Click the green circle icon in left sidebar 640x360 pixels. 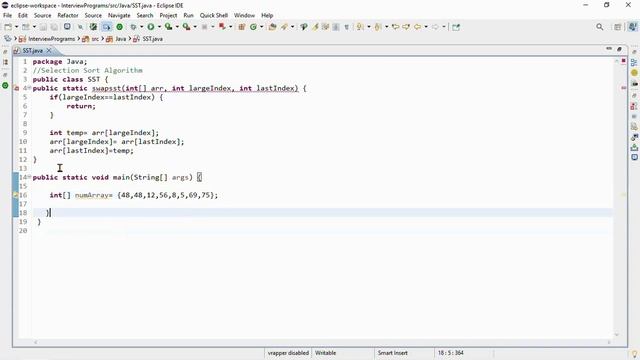click(5, 85)
